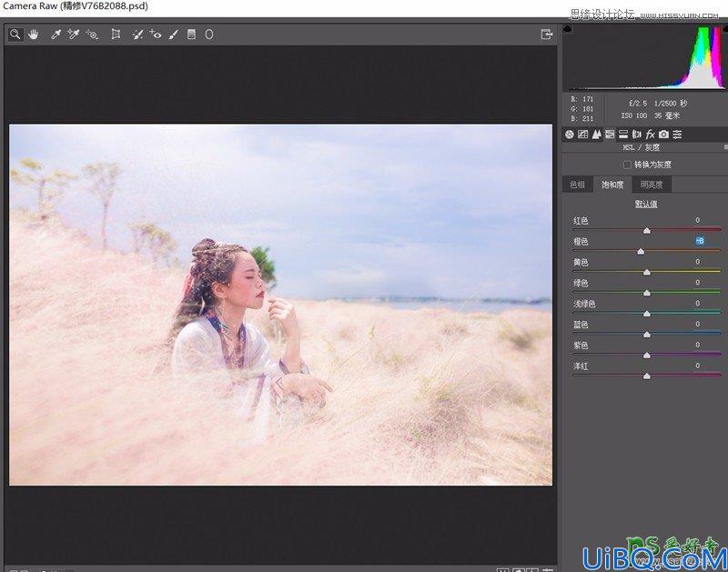728x572 pixels.
Task: Open the Split Toning panel icon
Action: coord(623,135)
